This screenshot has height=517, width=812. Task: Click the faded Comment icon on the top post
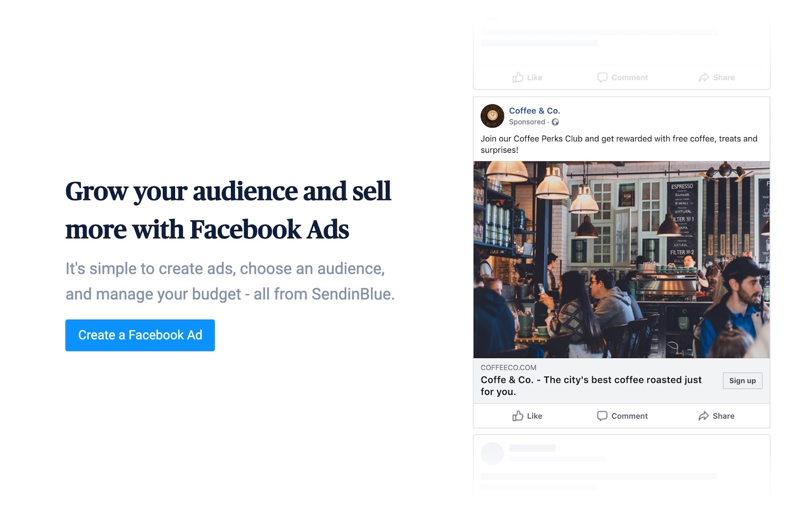click(x=602, y=77)
